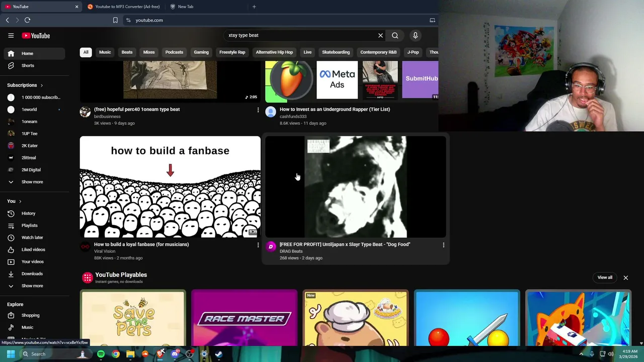The width and height of the screenshot is (644, 362).
Task: Select the Music filter chip
Action: click(x=105, y=52)
